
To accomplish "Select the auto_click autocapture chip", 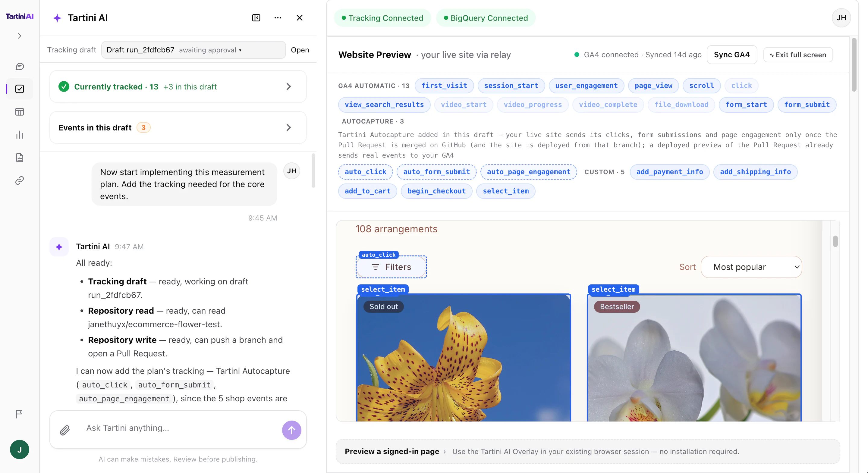I will (365, 172).
